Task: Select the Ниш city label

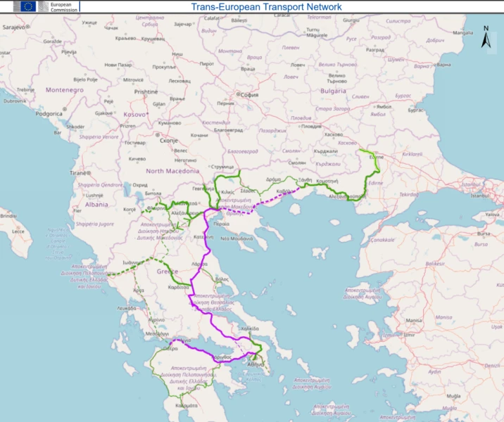Action: click(177, 54)
